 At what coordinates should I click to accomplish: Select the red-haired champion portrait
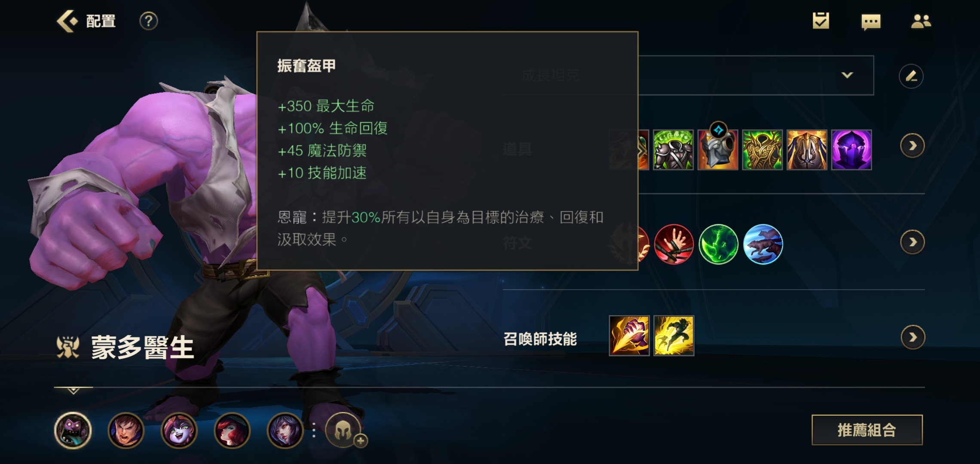[x=232, y=430]
